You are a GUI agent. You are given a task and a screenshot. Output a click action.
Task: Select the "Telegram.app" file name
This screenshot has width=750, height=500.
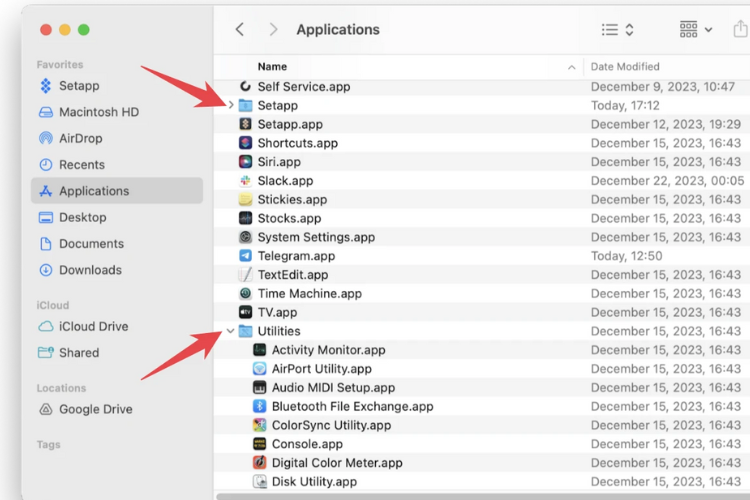pyautogui.click(x=296, y=256)
